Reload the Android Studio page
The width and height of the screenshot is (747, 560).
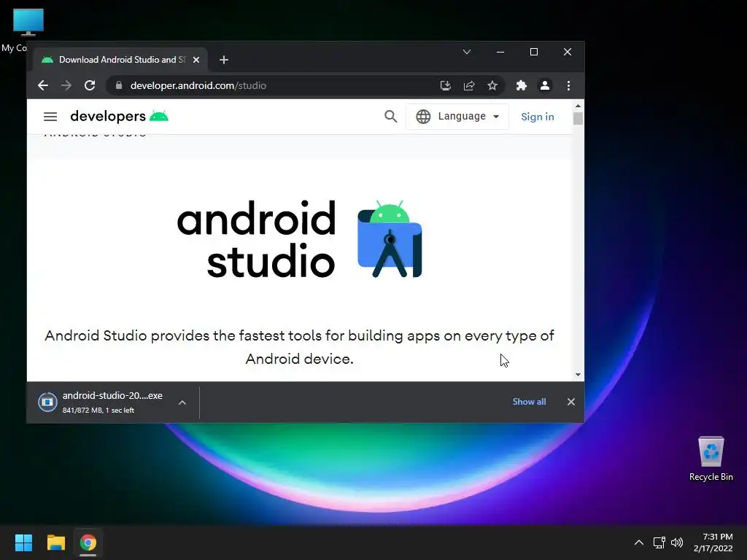[x=90, y=86]
